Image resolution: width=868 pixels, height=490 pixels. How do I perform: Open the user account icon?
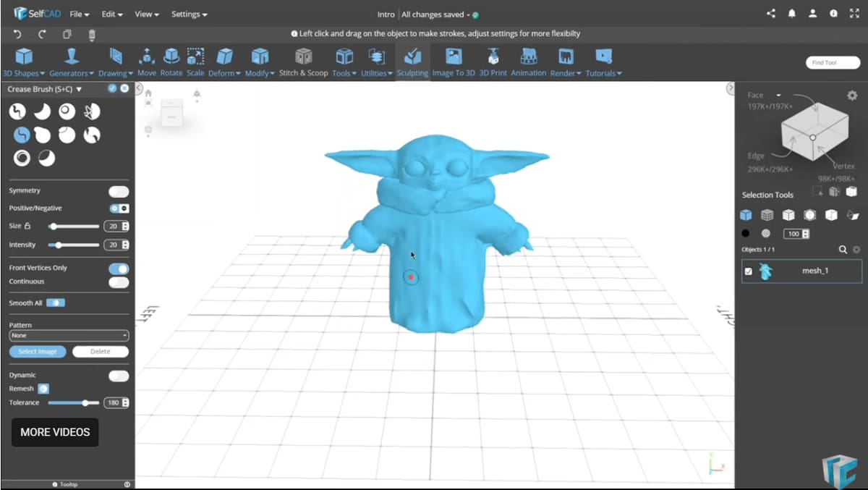(813, 13)
